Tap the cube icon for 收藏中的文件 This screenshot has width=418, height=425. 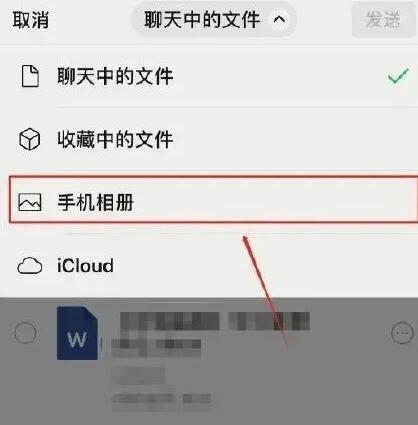point(30,139)
